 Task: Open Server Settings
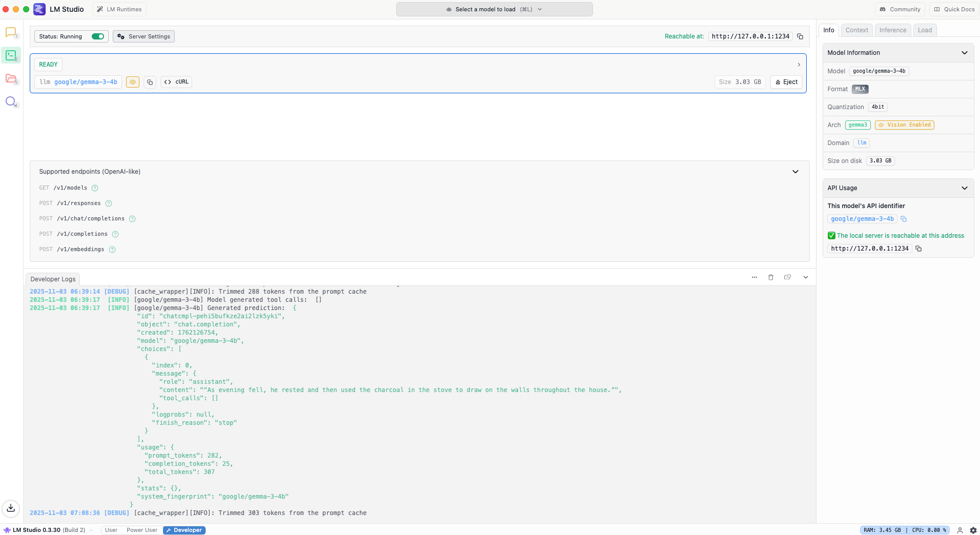click(144, 36)
